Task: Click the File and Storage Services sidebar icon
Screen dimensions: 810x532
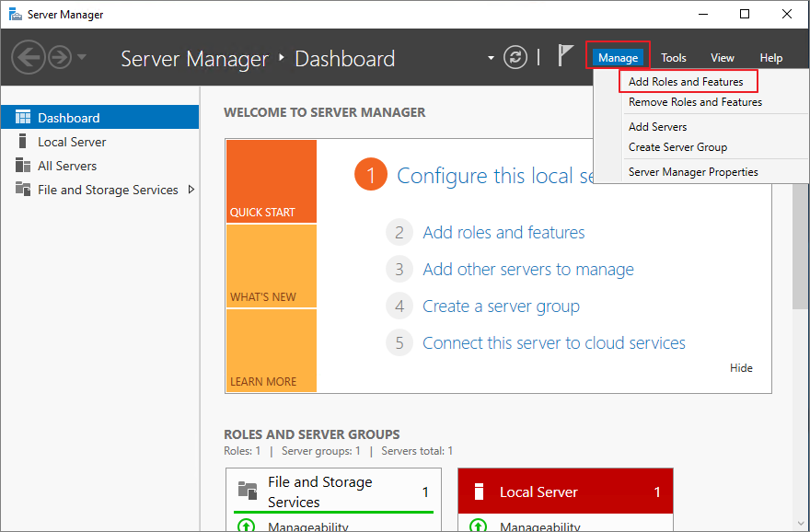Action: tap(23, 189)
